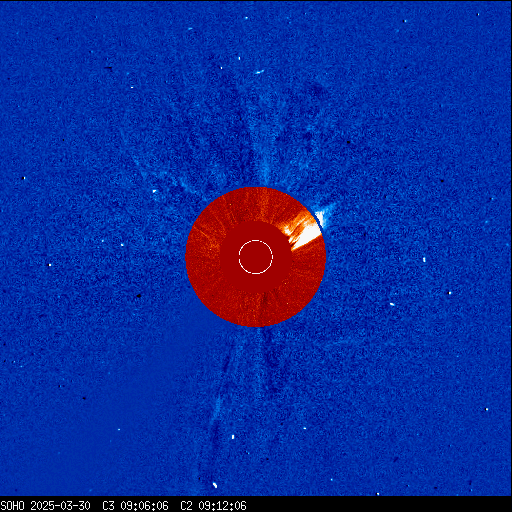
Task: Click the dark elongated smudge in upper-left sky
Action: [108, 68]
